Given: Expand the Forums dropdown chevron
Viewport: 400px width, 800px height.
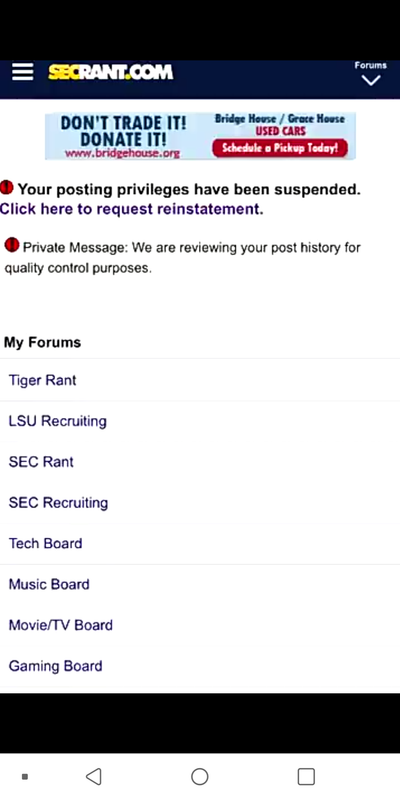Looking at the screenshot, I should 370,81.
